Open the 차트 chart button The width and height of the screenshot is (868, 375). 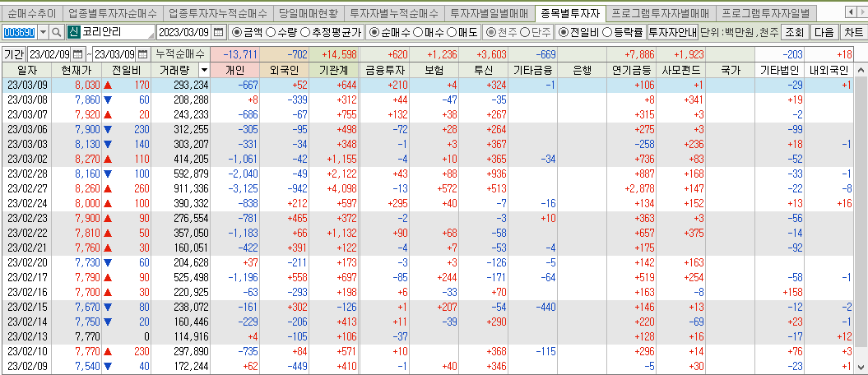point(853,32)
